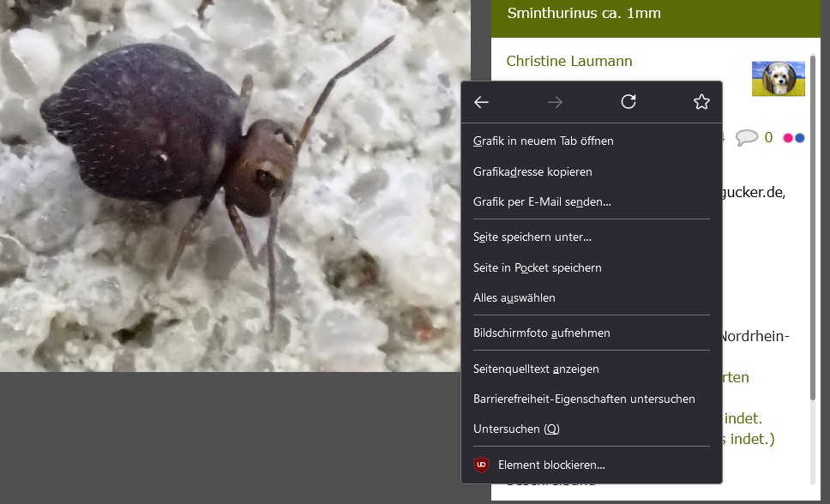Reload page using the context menu icon
Image resolution: width=830 pixels, height=504 pixels.
(x=629, y=103)
